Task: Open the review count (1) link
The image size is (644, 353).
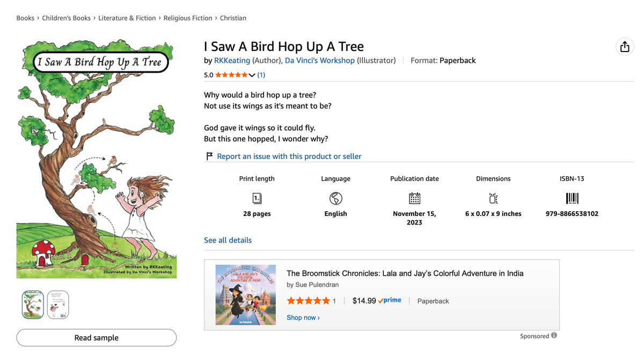Action: 261,75
